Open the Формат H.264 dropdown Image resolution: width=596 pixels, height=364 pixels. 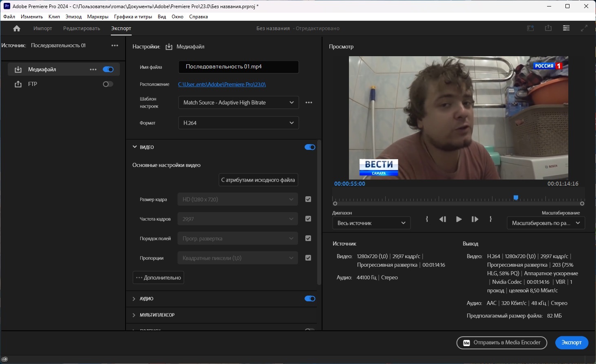pos(238,123)
